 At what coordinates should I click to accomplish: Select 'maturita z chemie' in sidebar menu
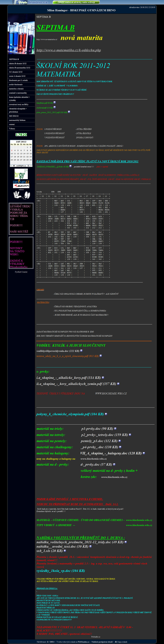tap(16, 89)
